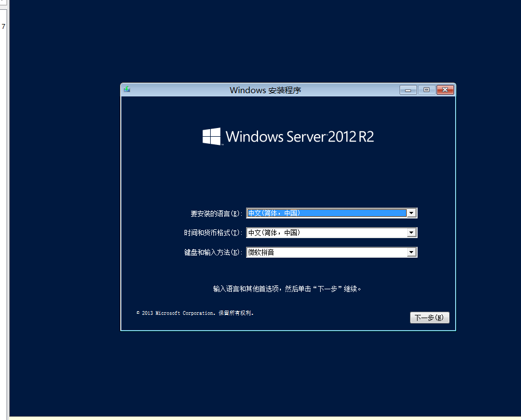Image resolution: width=521 pixels, height=420 pixels.
Task: Maximize the Windows 安装程序 window
Action: coord(427,90)
